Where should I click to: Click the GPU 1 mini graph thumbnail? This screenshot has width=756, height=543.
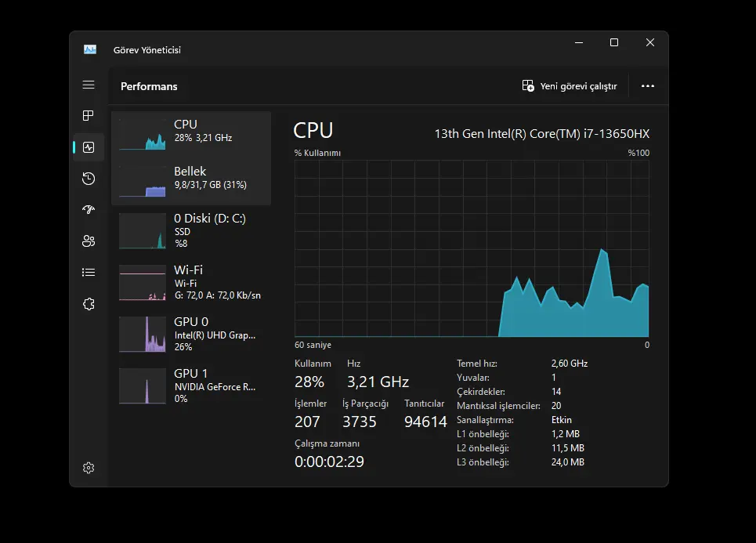point(143,386)
